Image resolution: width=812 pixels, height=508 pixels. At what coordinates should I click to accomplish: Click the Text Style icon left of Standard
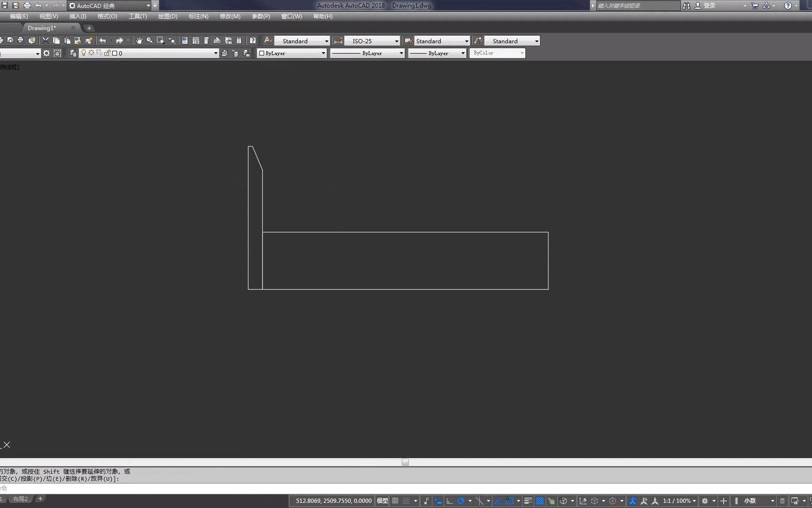tap(268, 41)
